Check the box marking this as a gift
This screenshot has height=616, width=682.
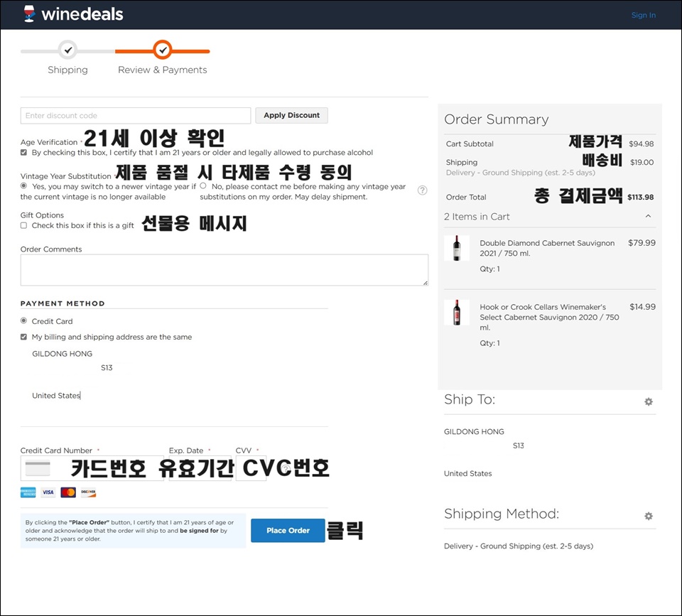point(23,225)
